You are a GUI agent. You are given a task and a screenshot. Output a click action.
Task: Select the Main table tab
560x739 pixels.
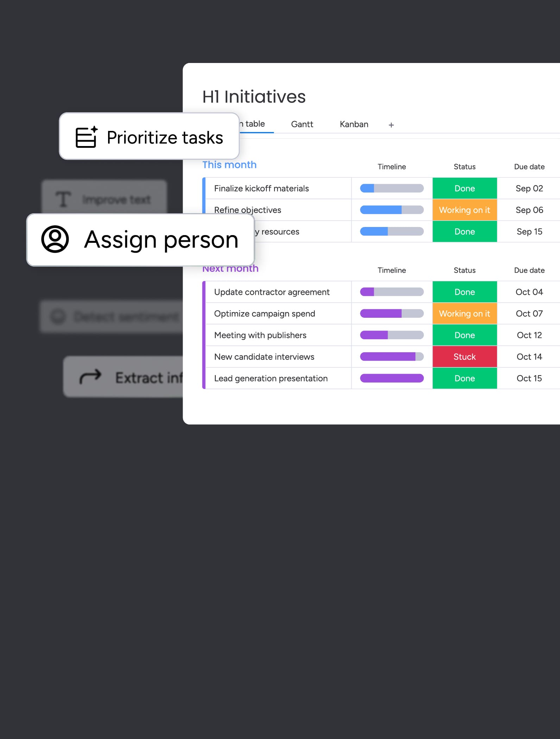point(255,124)
